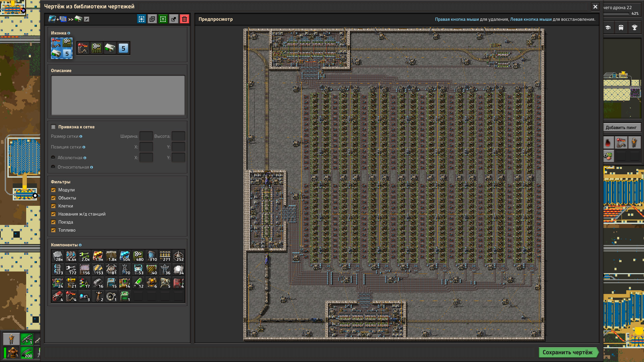
Task: Click the green inserter component with 2.0к
Action: 85,256
